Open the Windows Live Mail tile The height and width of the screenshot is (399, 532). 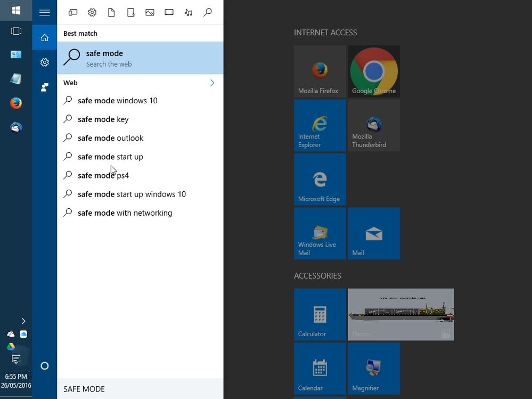(320, 233)
